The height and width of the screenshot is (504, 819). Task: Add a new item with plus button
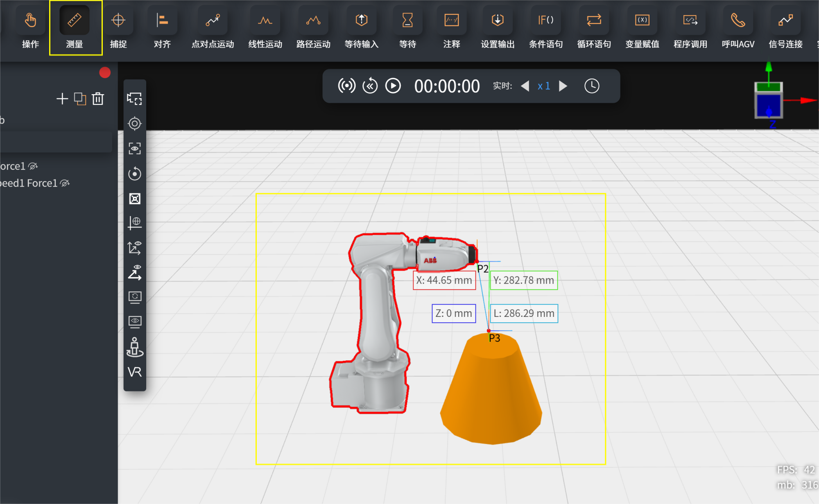(x=62, y=99)
